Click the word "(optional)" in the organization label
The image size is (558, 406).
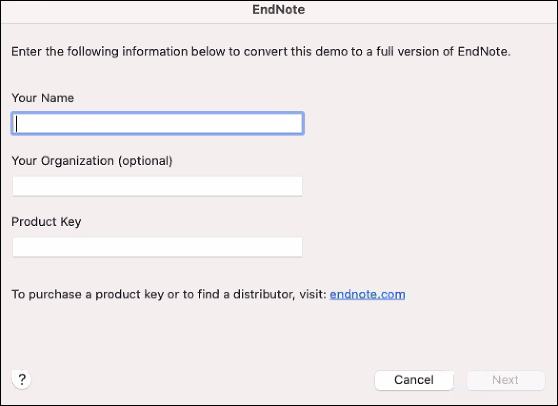point(145,161)
